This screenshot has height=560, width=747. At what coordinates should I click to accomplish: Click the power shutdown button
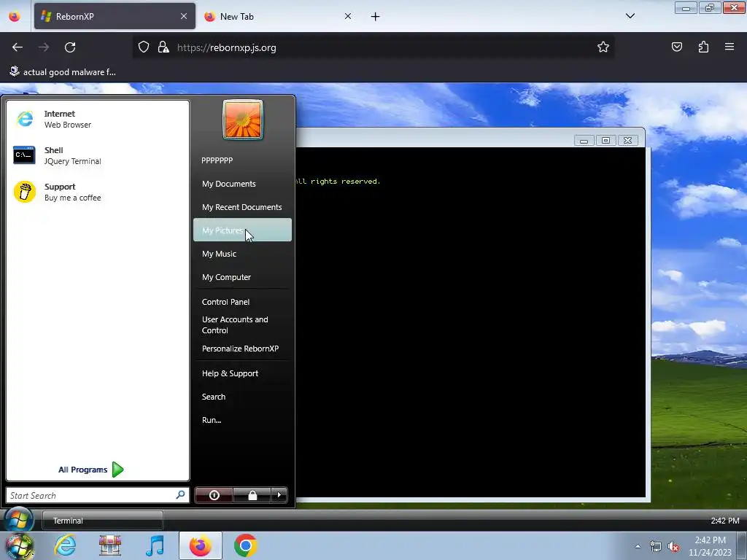click(x=214, y=495)
